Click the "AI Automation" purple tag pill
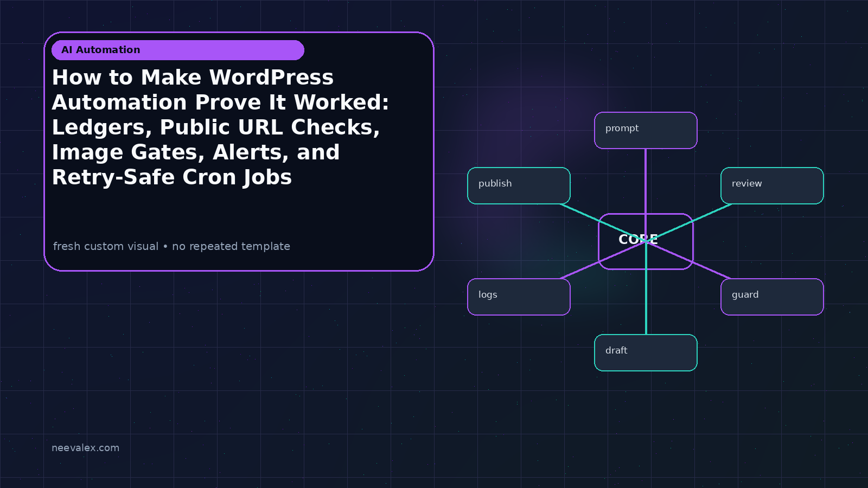The image size is (868, 488). point(178,50)
